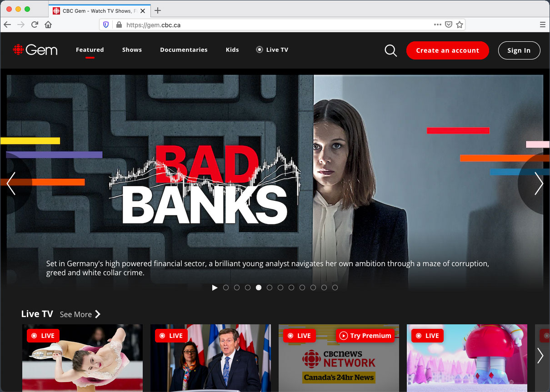Screen dimensions: 550x392
Task: Click Create an account button
Action: [x=448, y=50]
